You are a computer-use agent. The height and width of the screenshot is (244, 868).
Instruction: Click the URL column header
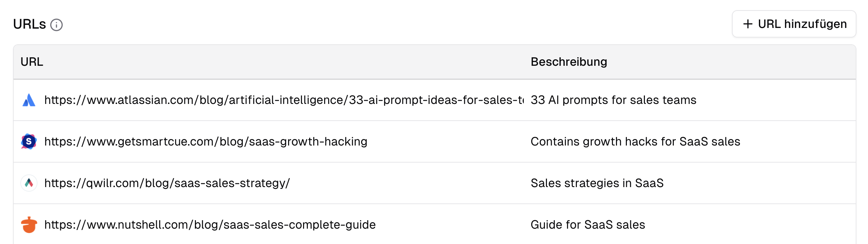32,62
